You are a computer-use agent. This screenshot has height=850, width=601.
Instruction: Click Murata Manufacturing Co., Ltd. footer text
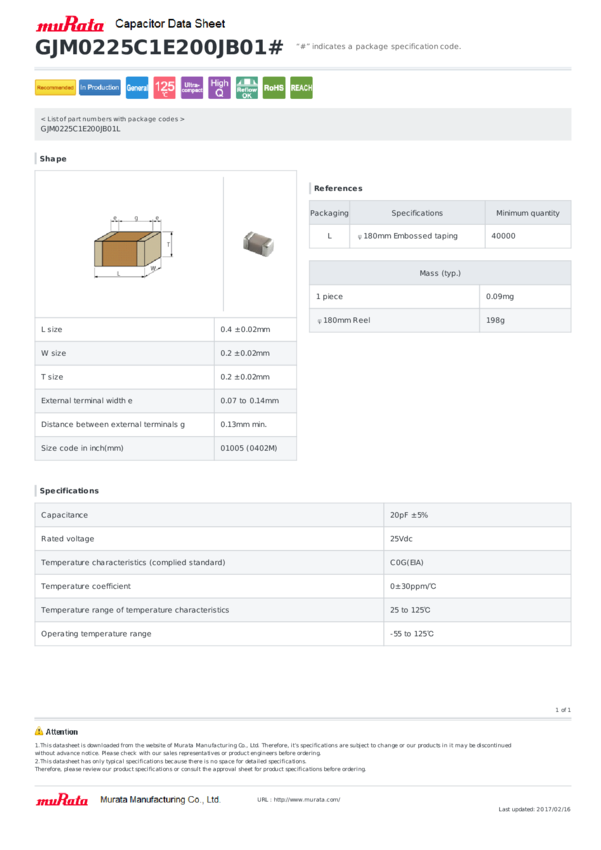click(x=160, y=800)
